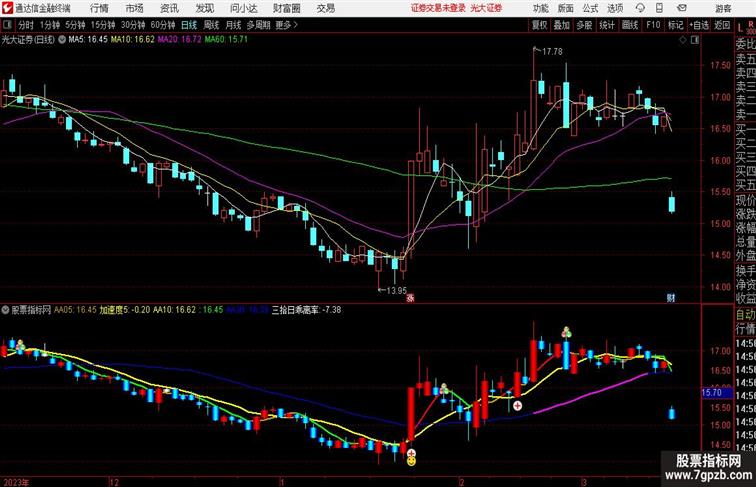Click the 加速度5: -0.20 label

(x=125, y=310)
